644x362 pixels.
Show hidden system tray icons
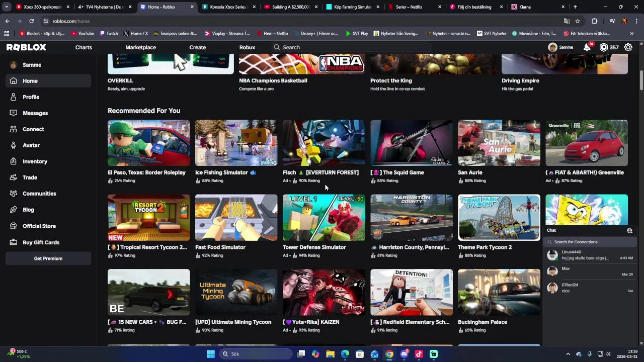coord(568,354)
